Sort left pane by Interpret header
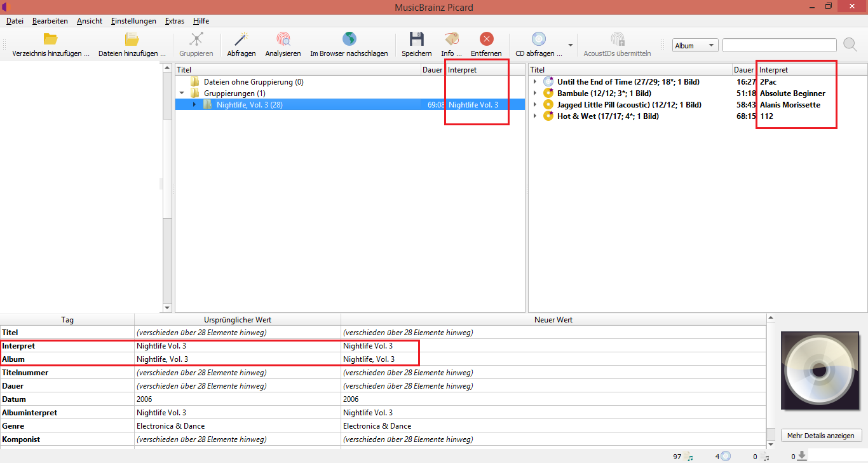Image resolution: width=868 pixels, height=463 pixels. (485, 70)
